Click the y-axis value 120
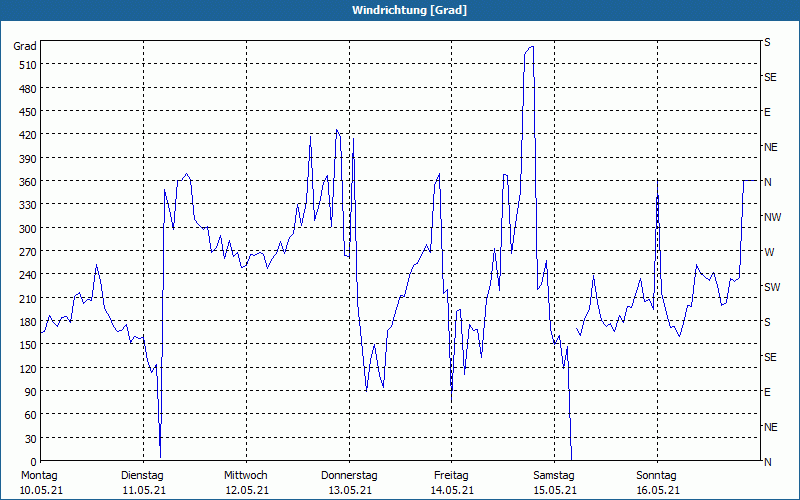This screenshot has width=800, height=500. pos(28,368)
